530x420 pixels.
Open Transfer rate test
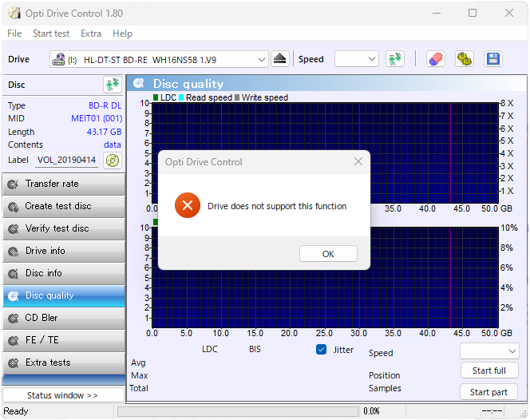point(64,184)
